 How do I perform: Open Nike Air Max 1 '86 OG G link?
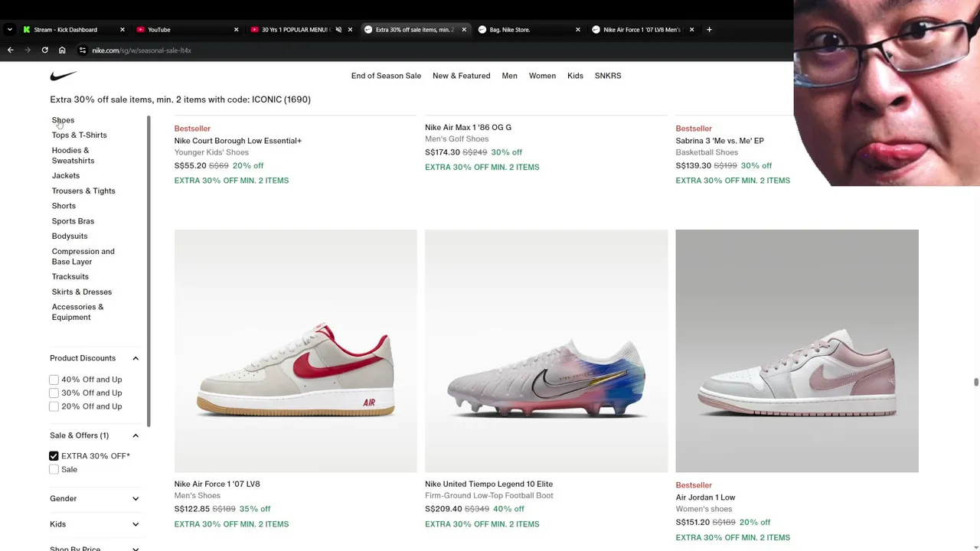point(468,128)
